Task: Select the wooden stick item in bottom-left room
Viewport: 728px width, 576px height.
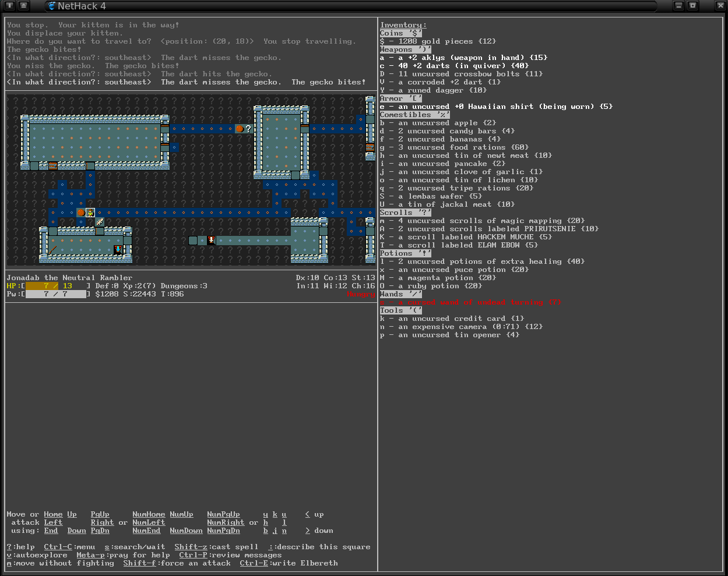Action: 53,250
